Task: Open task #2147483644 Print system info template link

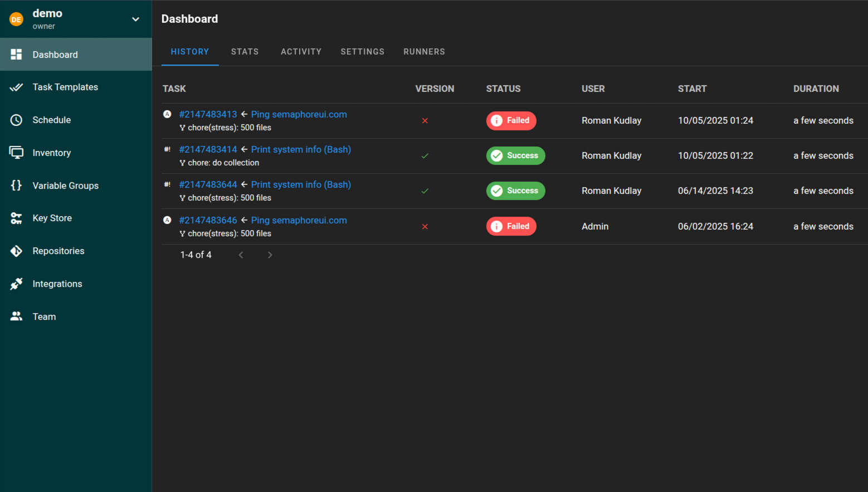Action: pos(301,184)
